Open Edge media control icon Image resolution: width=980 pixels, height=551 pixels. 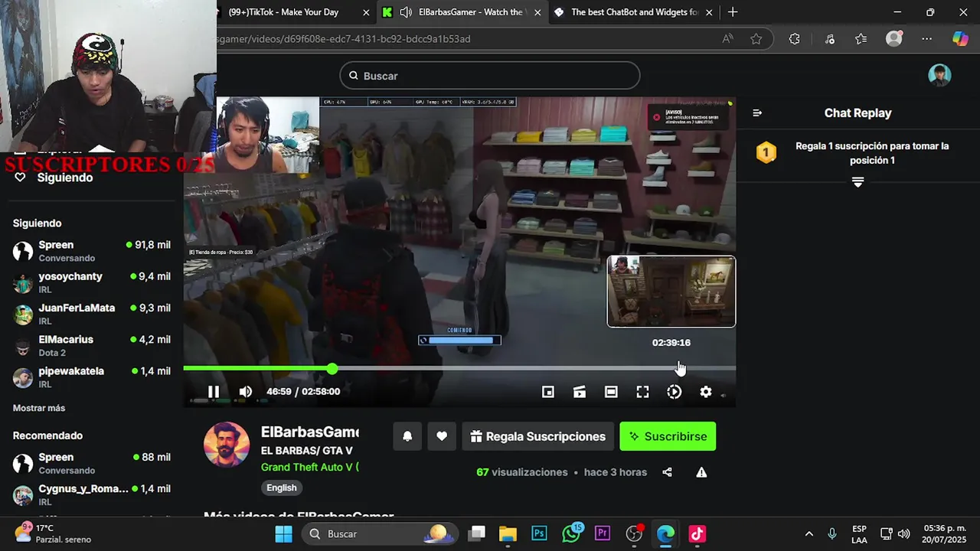829,39
